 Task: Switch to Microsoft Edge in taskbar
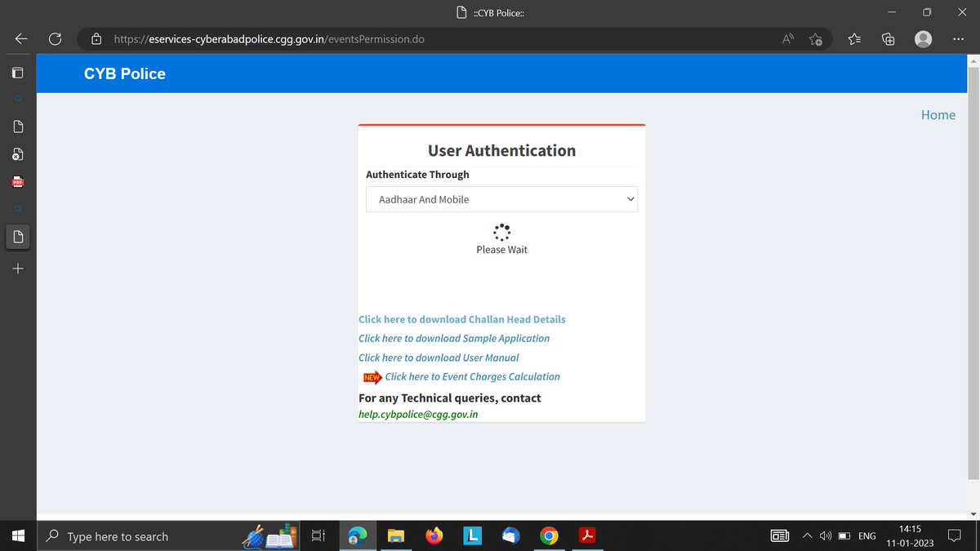(x=358, y=536)
